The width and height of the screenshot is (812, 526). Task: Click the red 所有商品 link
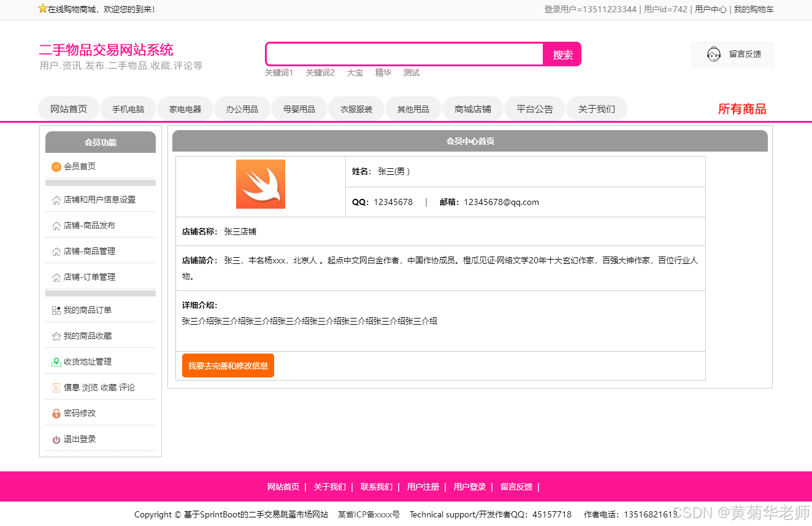tap(741, 109)
